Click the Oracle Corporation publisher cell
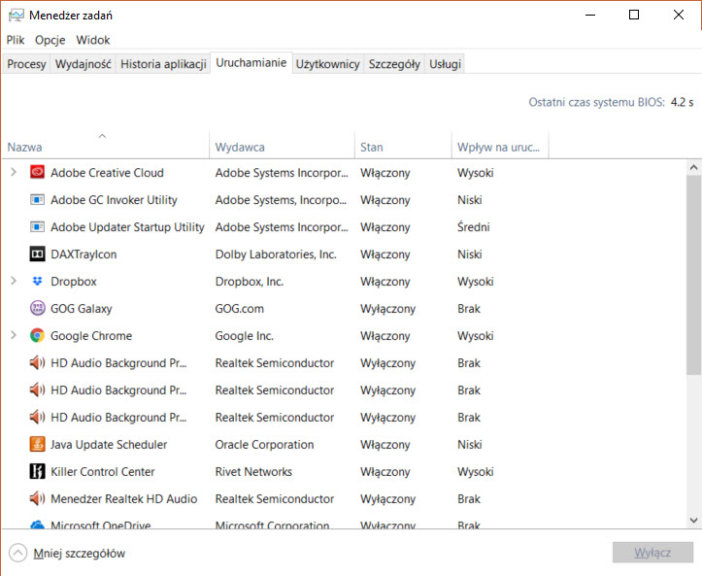Screen dimensions: 702x576 tap(264, 444)
